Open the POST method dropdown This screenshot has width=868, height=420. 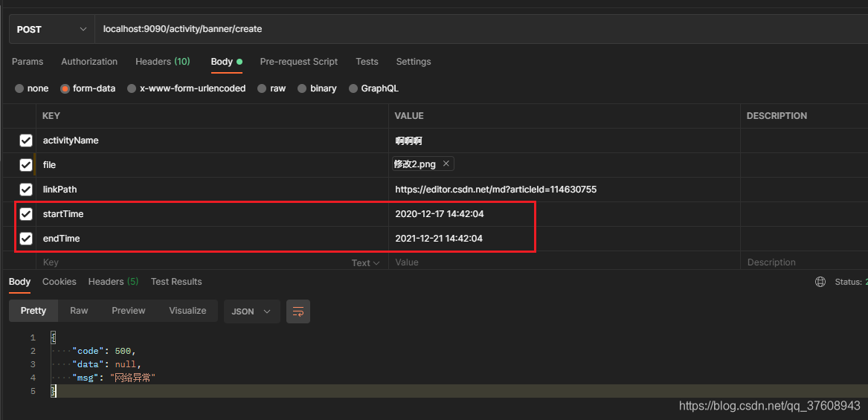(52, 29)
